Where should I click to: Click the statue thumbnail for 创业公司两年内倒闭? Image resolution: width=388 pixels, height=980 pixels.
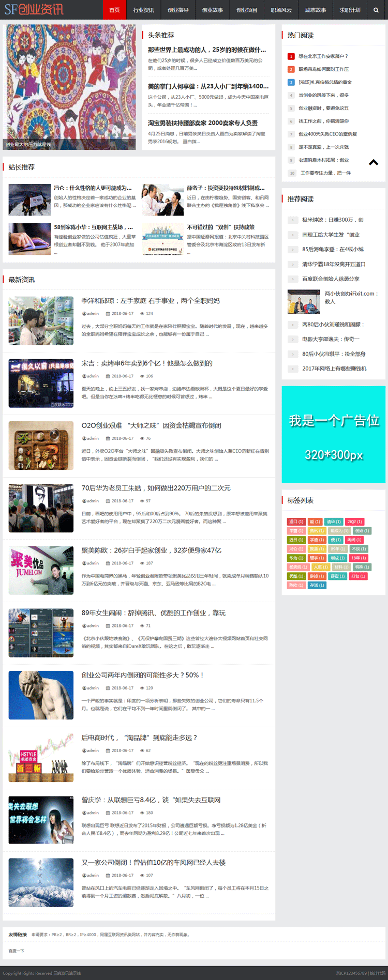click(41, 695)
